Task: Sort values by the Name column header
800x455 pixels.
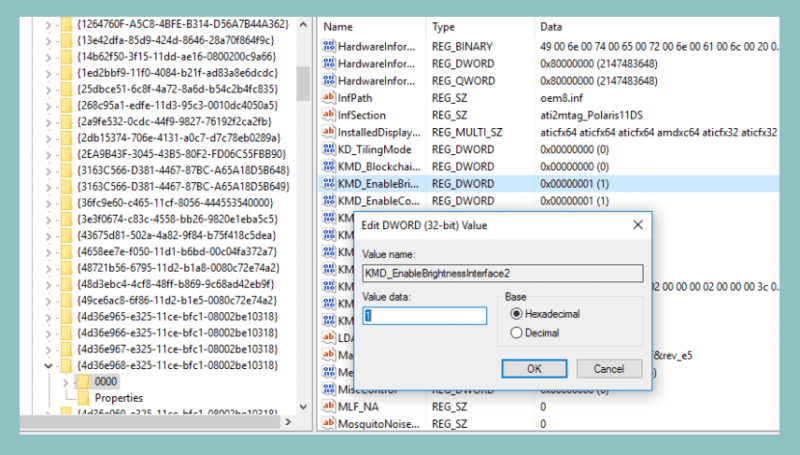Action: click(x=338, y=27)
